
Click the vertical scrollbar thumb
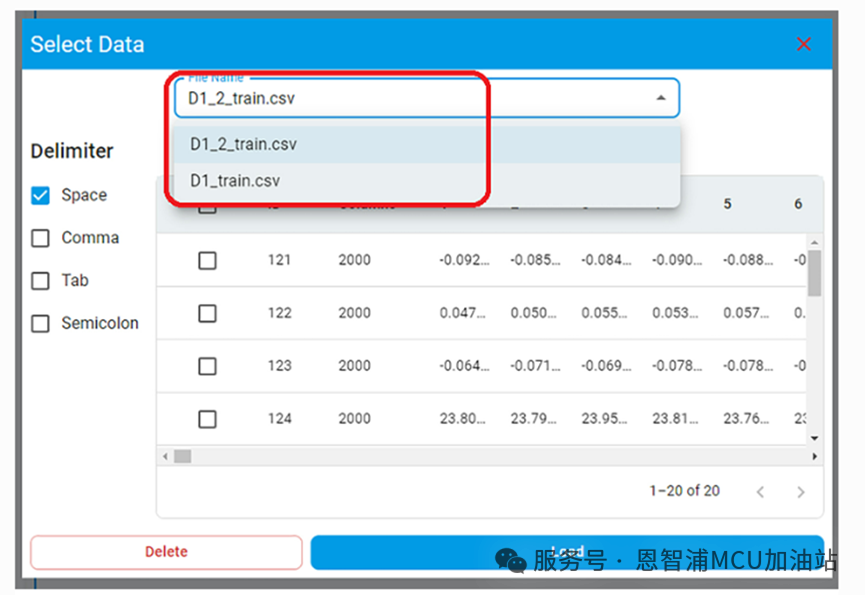click(814, 273)
